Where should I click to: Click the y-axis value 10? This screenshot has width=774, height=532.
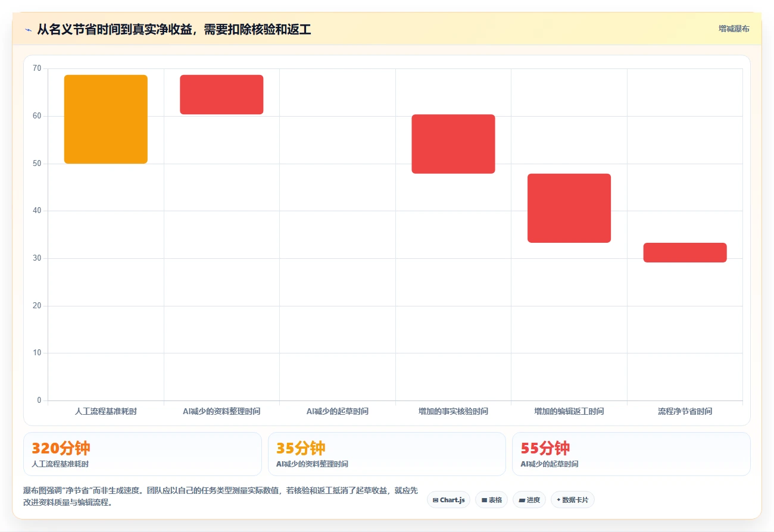pyautogui.click(x=37, y=353)
